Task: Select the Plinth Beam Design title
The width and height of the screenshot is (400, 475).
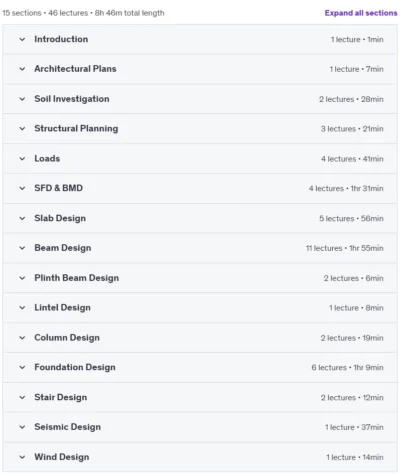Action: tap(76, 278)
